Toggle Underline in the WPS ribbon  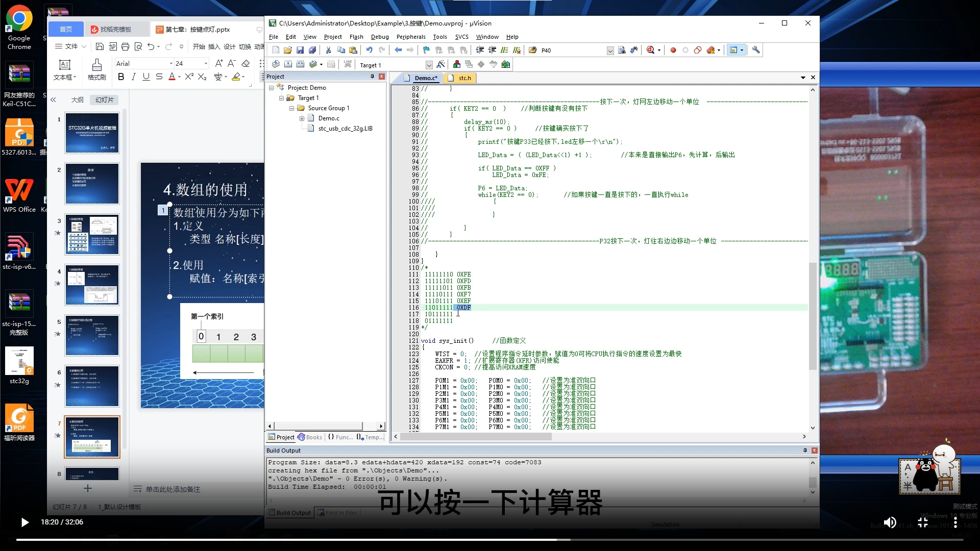pos(146,77)
